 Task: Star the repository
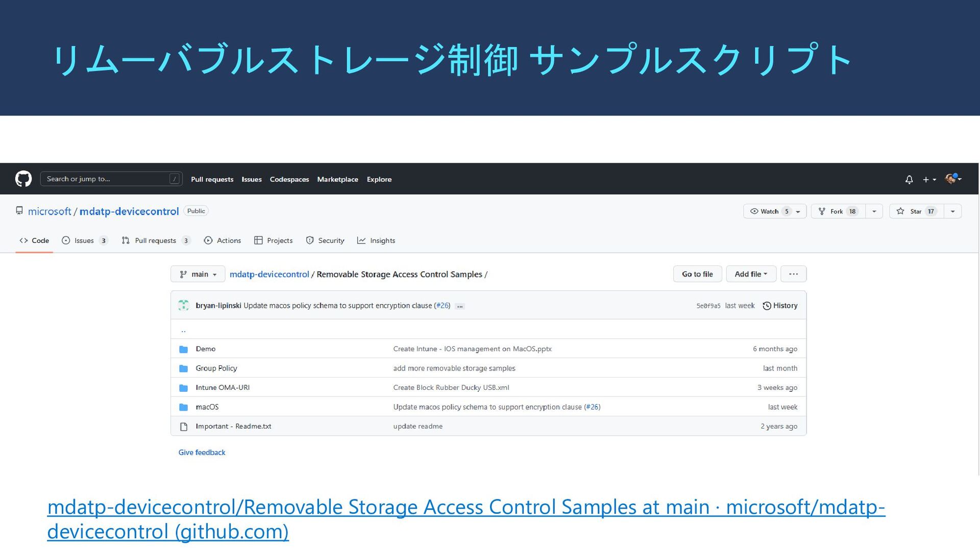[917, 211]
